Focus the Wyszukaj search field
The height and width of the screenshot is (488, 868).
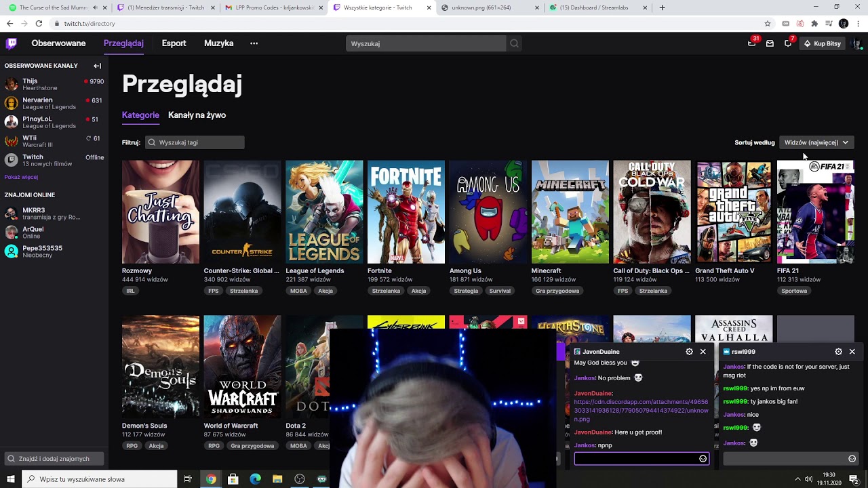[426, 43]
